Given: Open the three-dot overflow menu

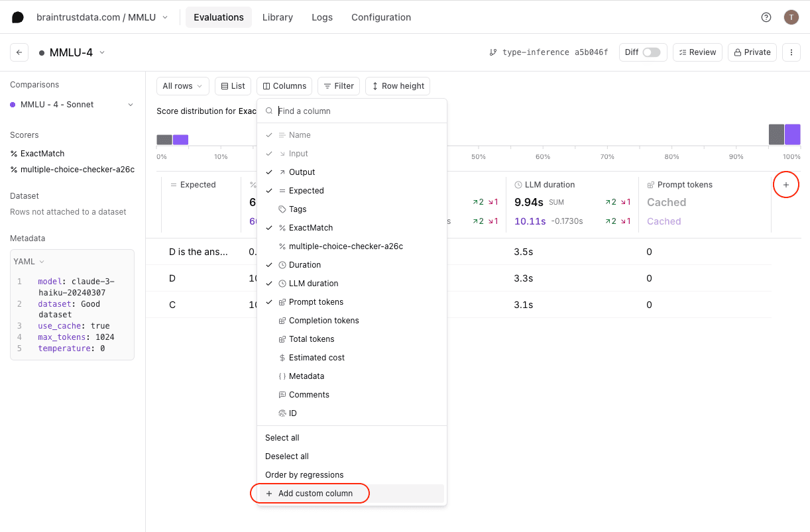Looking at the screenshot, I should click(791, 52).
